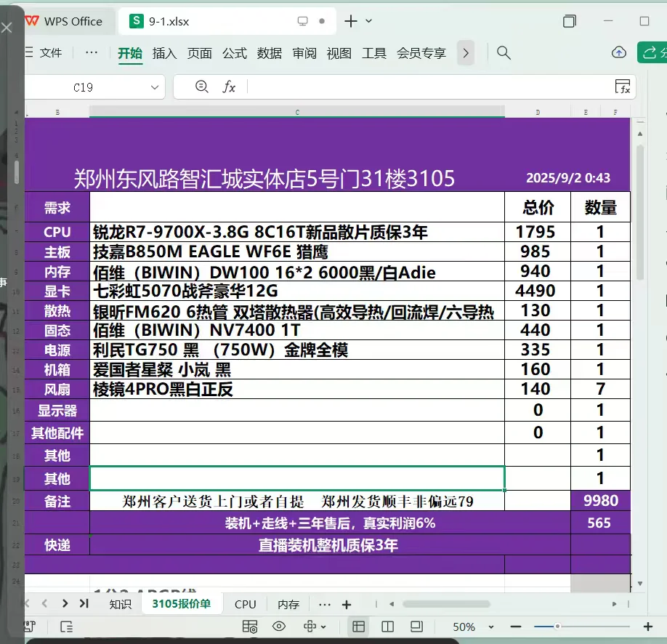Select the fan quantity cell showing 7
Screen dimensions: 667x644
click(600, 389)
